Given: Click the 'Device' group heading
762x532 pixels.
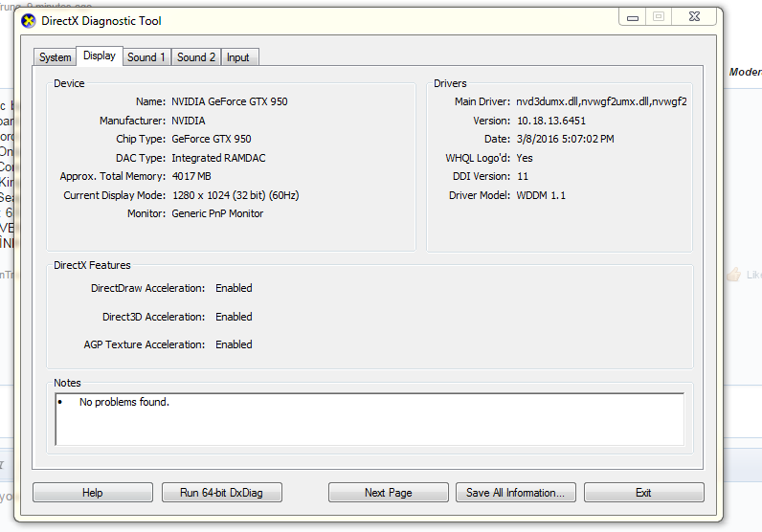Looking at the screenshot, I should (69, 83).
